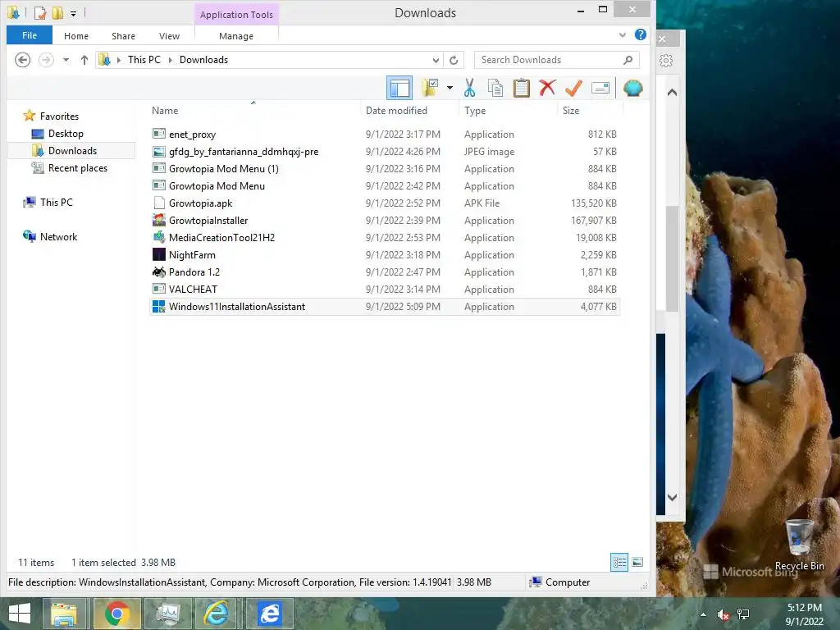Click the GrowtopiaInstaller application icon

coord(158,220)
